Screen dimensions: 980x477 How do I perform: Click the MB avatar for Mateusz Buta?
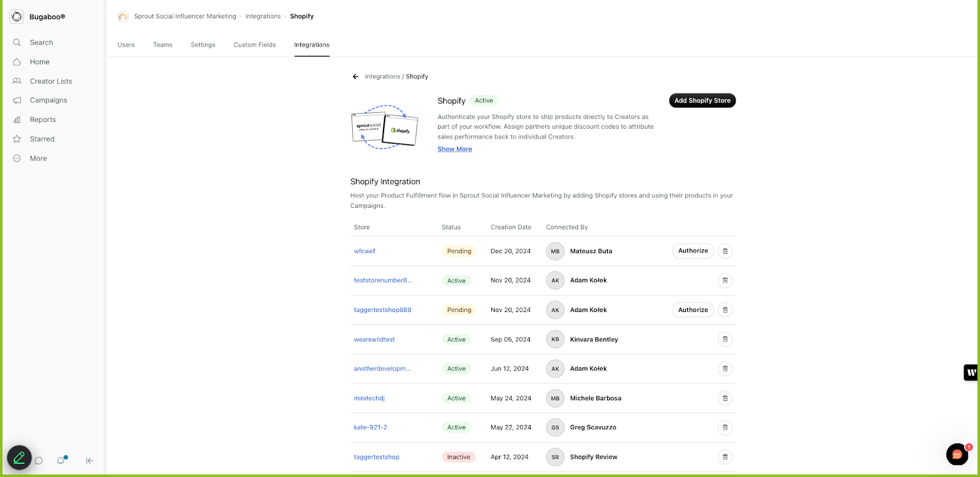click(555, 251)
